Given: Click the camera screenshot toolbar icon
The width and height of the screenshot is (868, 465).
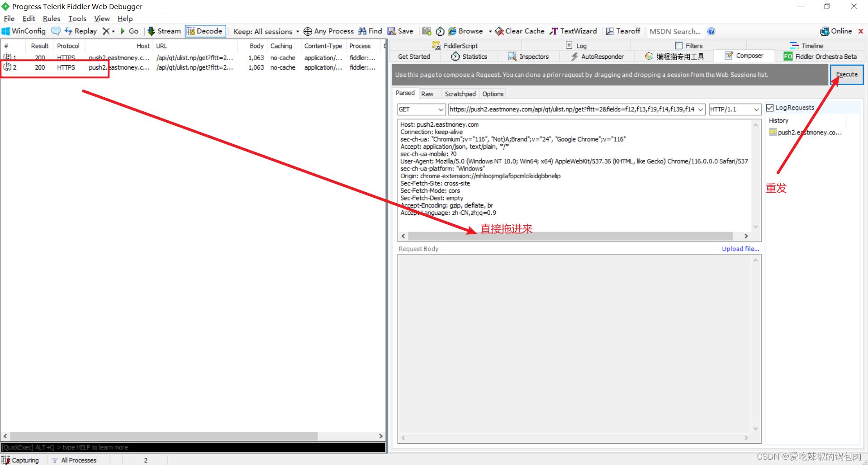Looking at the screenshot, I should pos(427,31).
